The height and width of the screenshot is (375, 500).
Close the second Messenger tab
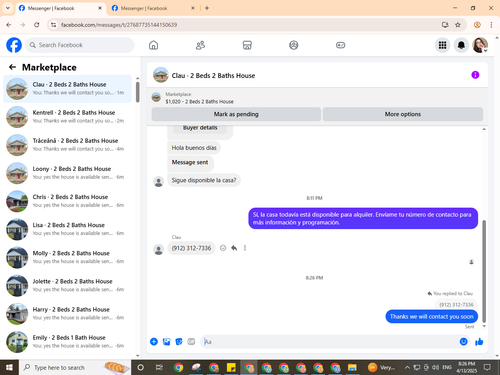click(193, 8)
